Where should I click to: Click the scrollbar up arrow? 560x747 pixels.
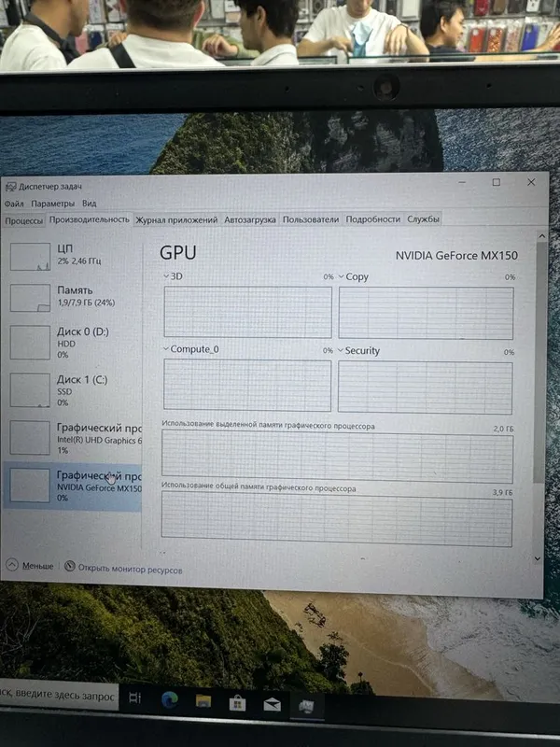click(541, 236)
